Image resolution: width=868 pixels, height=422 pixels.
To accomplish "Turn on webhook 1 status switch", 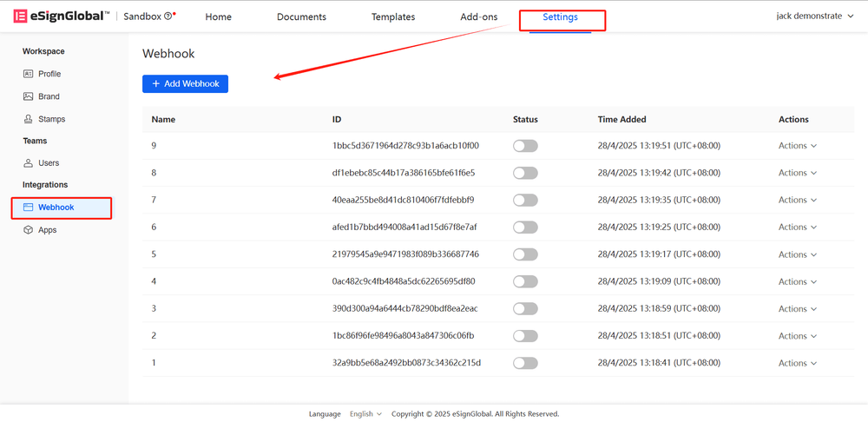I will point(525,363).
